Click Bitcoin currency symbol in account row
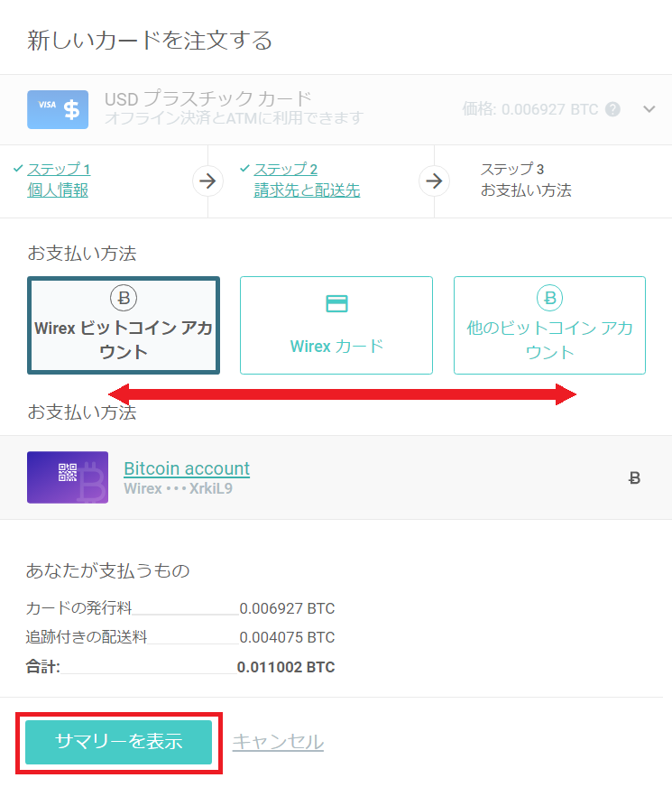The image size is (672, 787). pos(633,478)
